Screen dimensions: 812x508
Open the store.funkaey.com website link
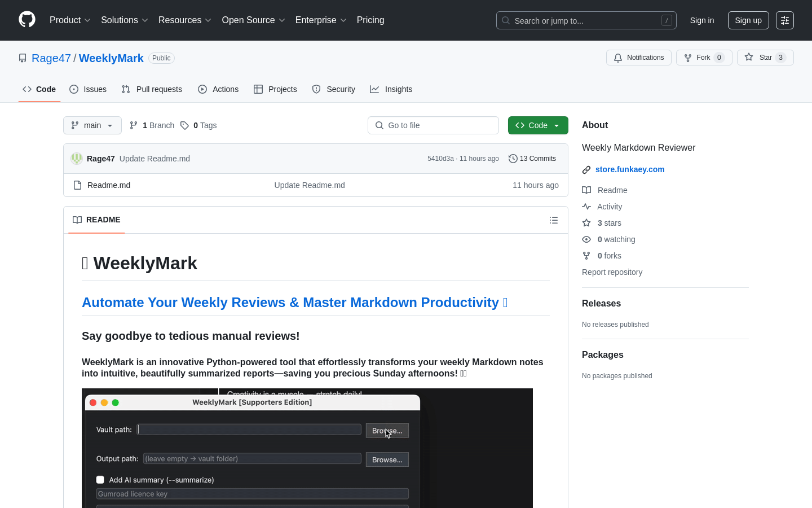point(630,169)
